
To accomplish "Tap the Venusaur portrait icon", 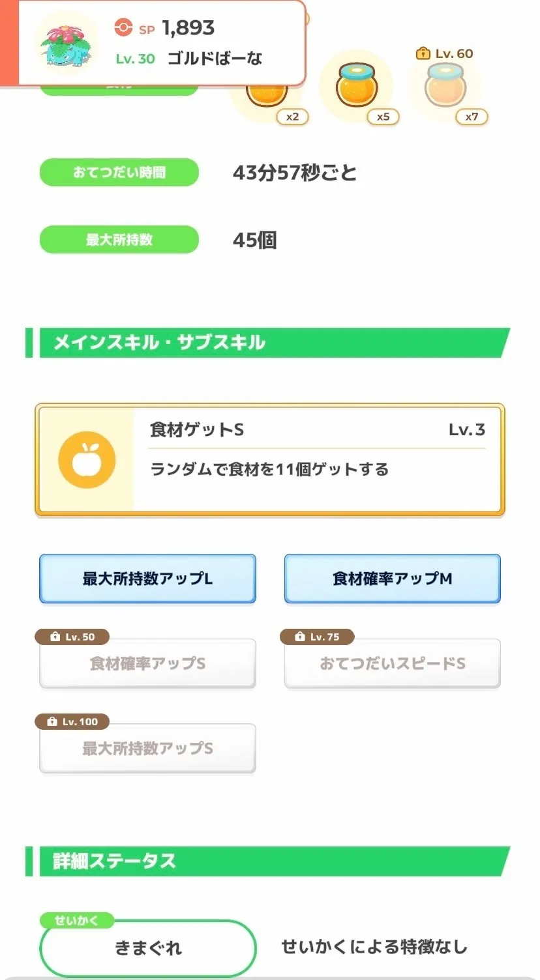I will 64,44.
